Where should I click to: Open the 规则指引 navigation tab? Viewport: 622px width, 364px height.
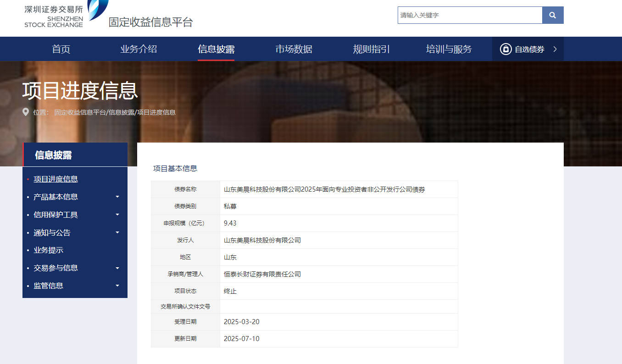point(371,49)
